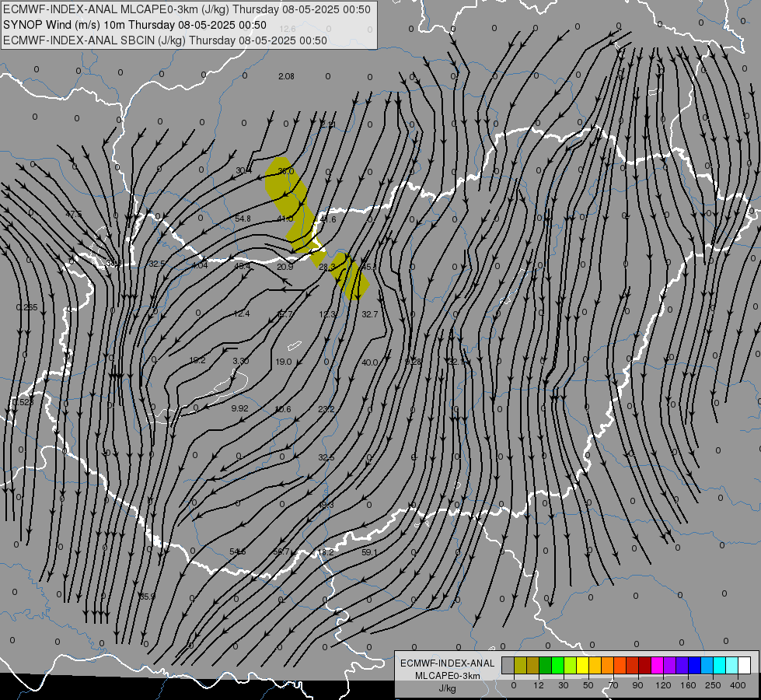This screenshot has width=761, height=700.
Task: Select the map value 49.3
Action: click(326, 506)
